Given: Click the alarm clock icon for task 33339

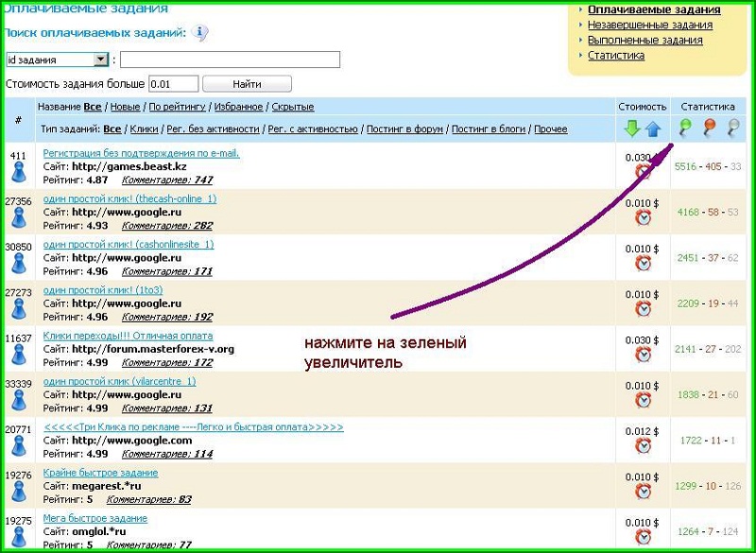Looking at the screenshot, I should (643, 400).
